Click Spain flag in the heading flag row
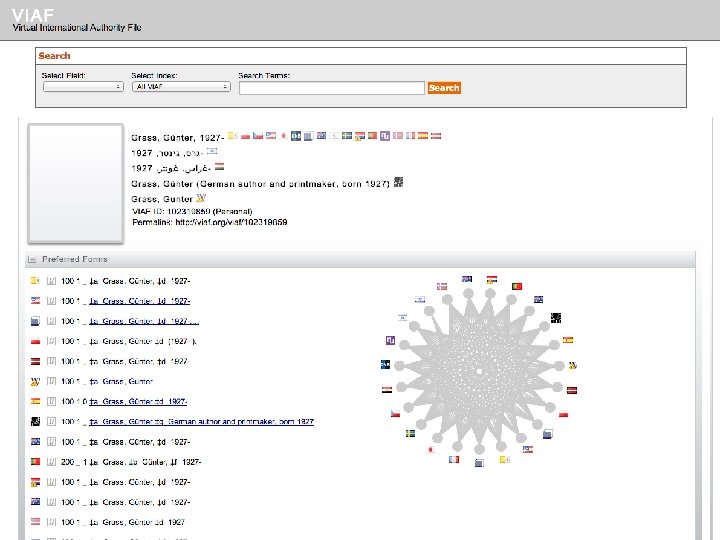720x540 pixels. [x=422, y=135]
